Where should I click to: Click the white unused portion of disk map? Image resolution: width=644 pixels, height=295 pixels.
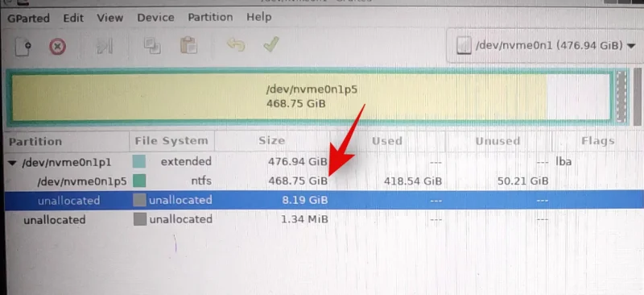[x=578, y=97]
